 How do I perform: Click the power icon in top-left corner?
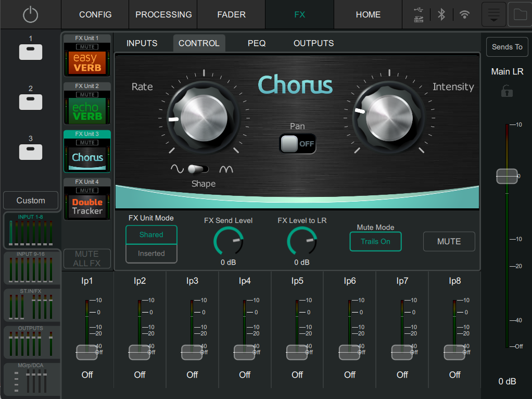click(31, 15)
